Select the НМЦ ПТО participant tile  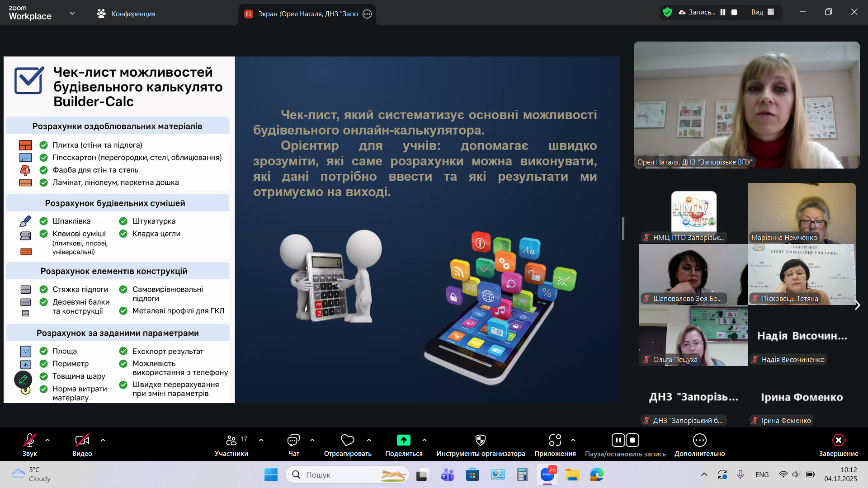pos(693,214)
